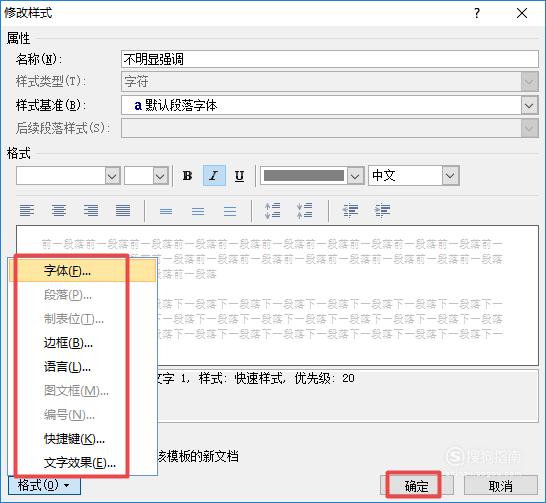546x503 pixels.
Task: Click decrease paragraph spacing icon
Action: 304,211
